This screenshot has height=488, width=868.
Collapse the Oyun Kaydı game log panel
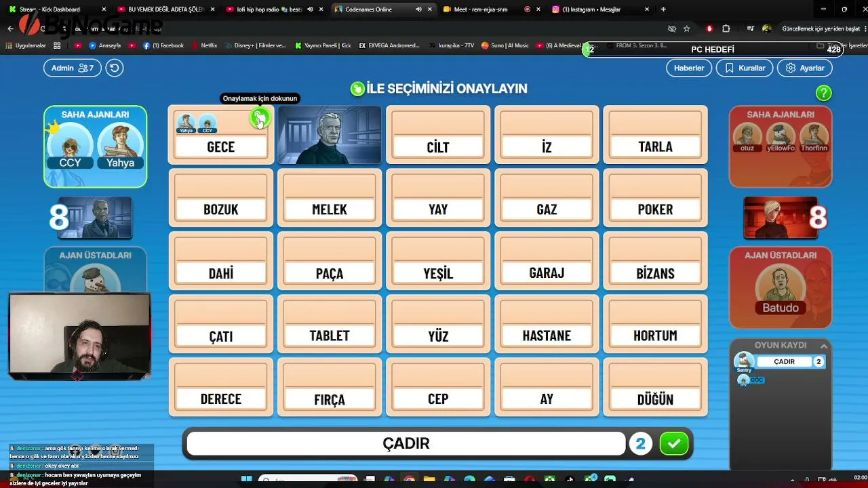point(824,345)
